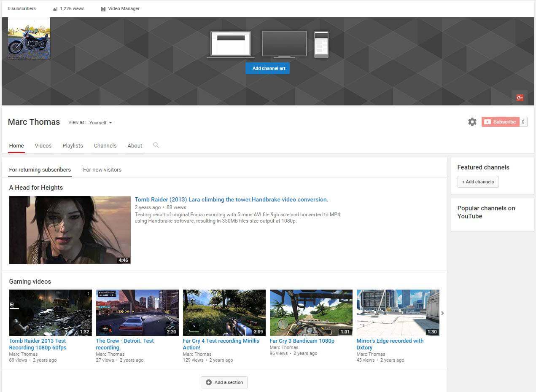Open the Tomb Raider Lara climbing tower title

click(232, 199)
